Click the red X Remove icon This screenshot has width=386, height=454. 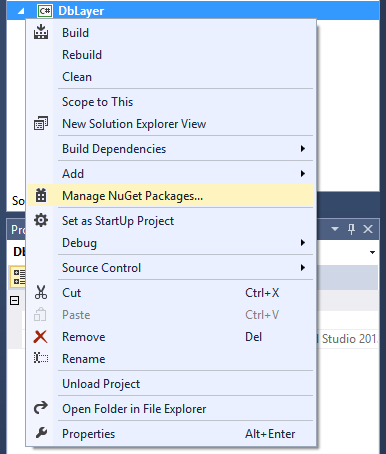point(41,336)
